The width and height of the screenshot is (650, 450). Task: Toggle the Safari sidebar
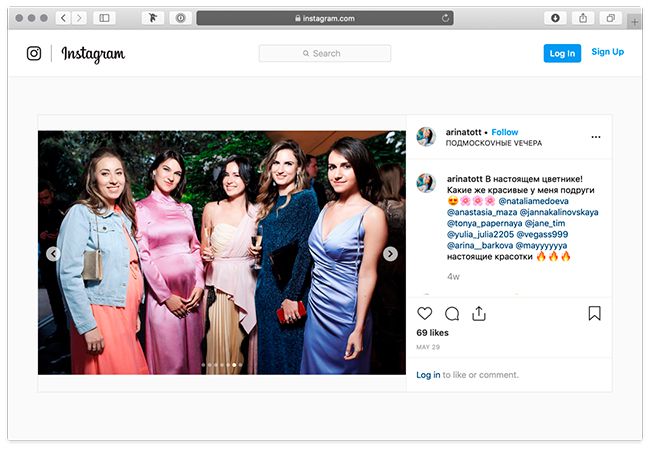click(104, 18)
